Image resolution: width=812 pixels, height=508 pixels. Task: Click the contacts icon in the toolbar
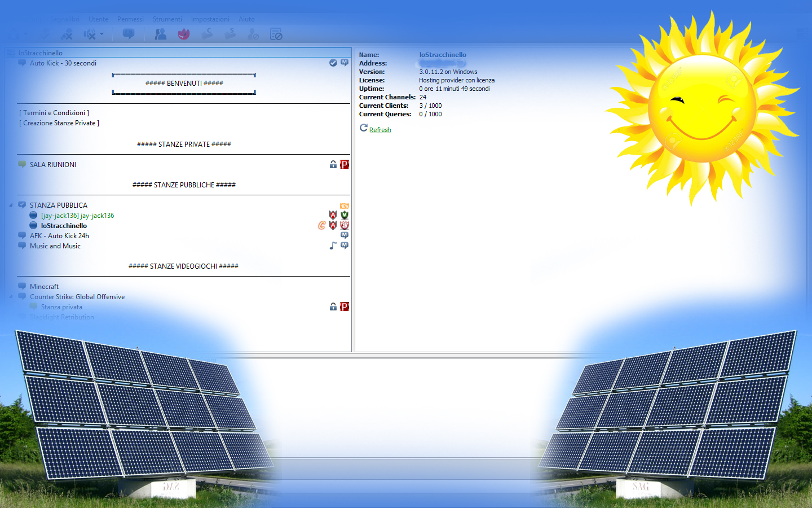coord(160,34)
